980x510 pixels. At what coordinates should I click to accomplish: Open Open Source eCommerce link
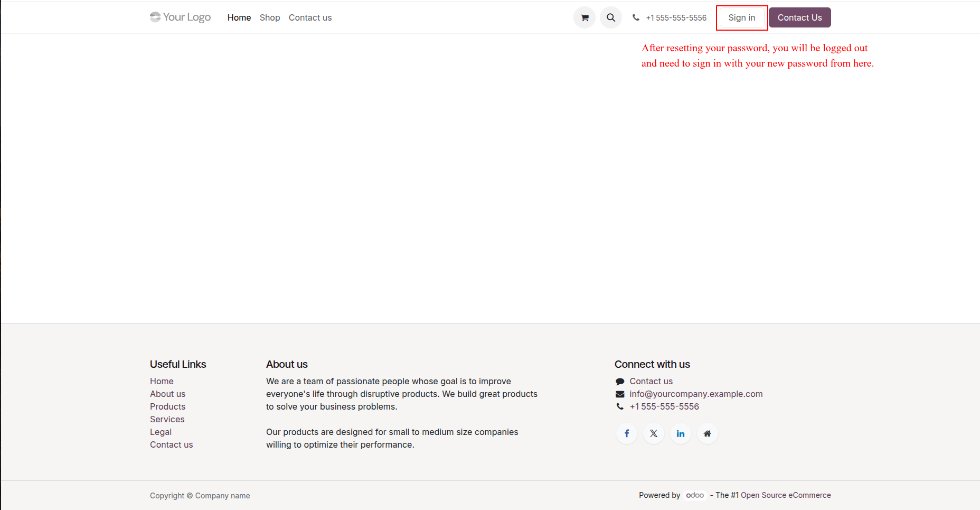click(786, 495)
